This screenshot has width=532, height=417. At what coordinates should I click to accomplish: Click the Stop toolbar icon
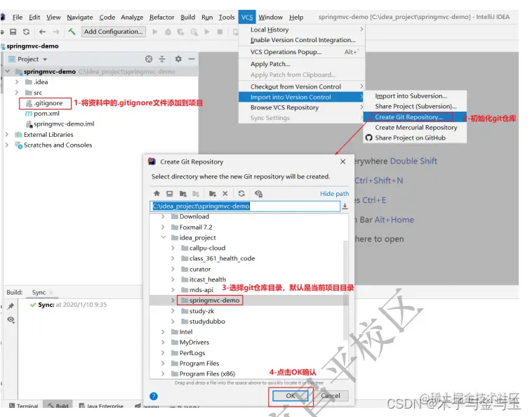220,32
